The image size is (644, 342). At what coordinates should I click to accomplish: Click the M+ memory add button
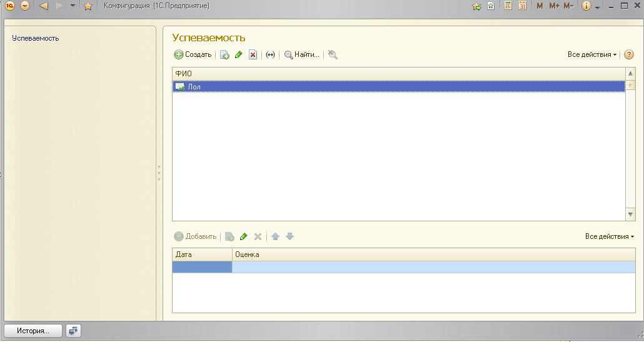pos(554,6)
